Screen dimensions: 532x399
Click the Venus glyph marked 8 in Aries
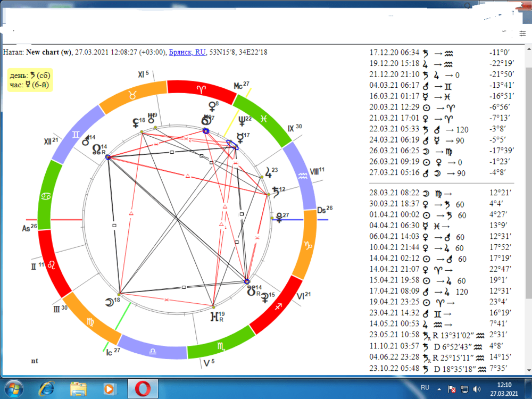pyautogui.click(x=212, y=106)
